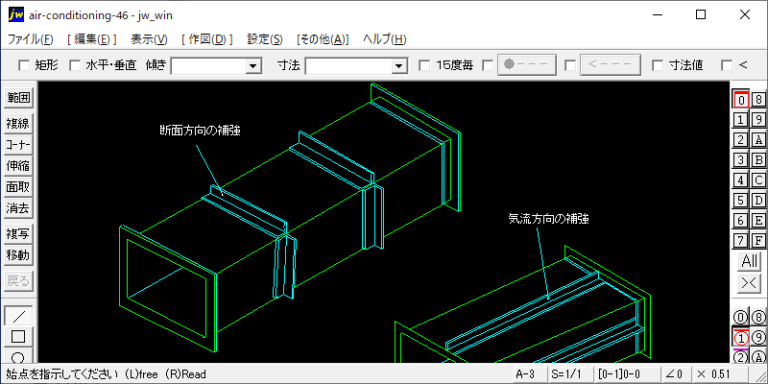Image resolution: width=768 pixels, height=384 pixels.
Task: Switch to layer group circle 9
Action: pos(758,337)
